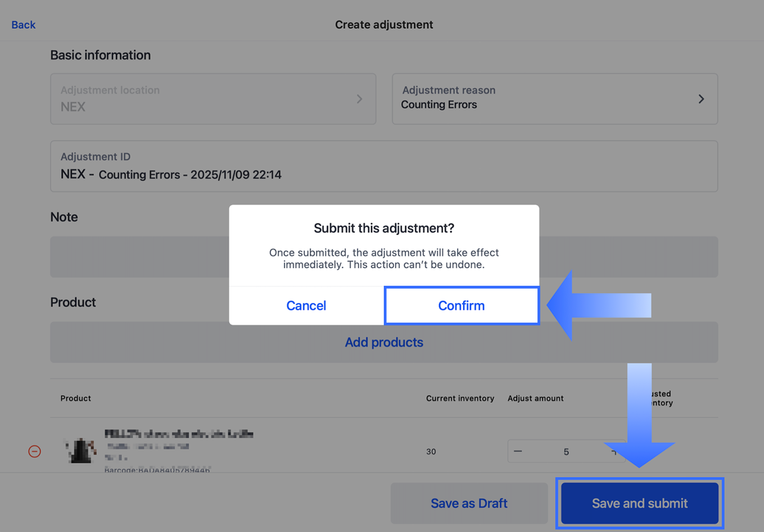Image resolution: width=764 pixels, height=532 pixels.
Task: Click the Current inventory column header
Action: (460, 398)
